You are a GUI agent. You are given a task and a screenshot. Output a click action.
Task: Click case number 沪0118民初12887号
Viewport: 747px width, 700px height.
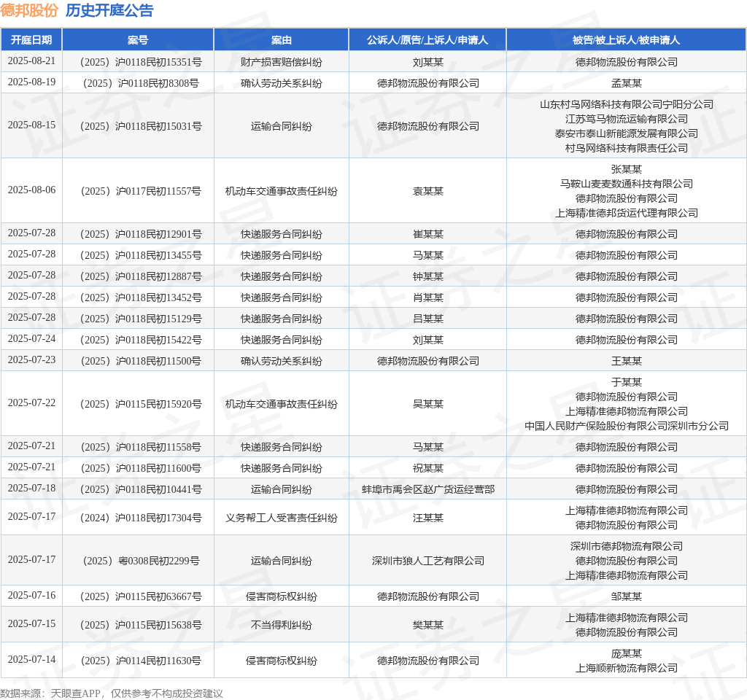(141, 276)
